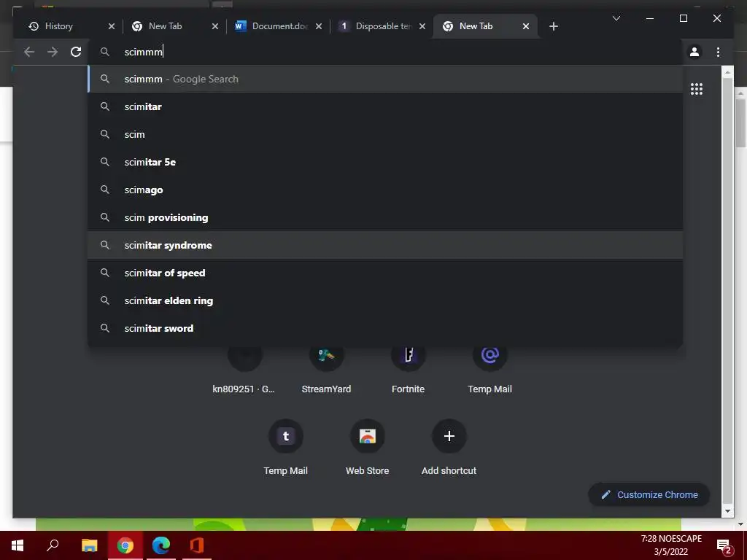Reload the page with the refresh icon
This screenshot has width=747, height=560.
[76, 52]
